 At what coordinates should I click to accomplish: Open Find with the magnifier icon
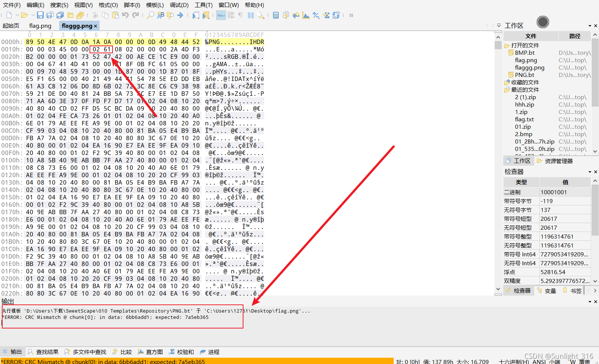151,15
